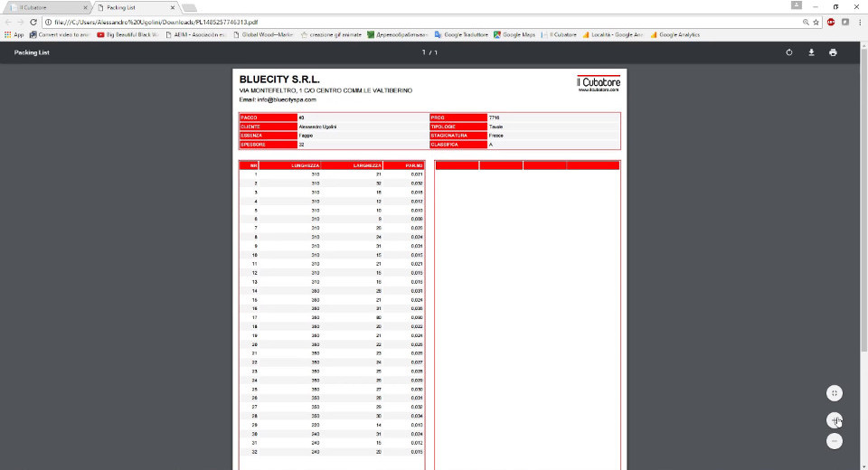Zoom in on the PDF page
This screenshot has width=868, height=470.
coord(835,420)
